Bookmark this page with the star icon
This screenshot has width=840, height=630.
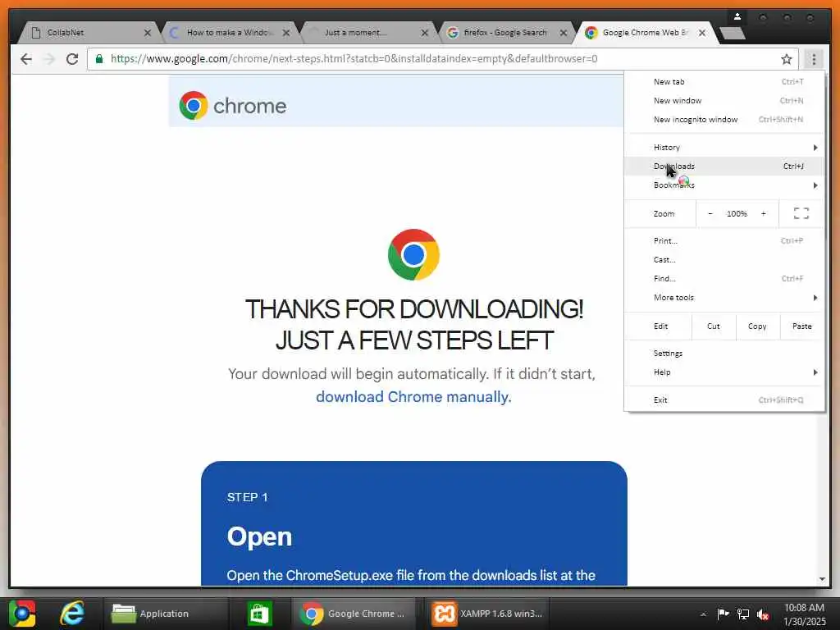[x=786, y=59]
